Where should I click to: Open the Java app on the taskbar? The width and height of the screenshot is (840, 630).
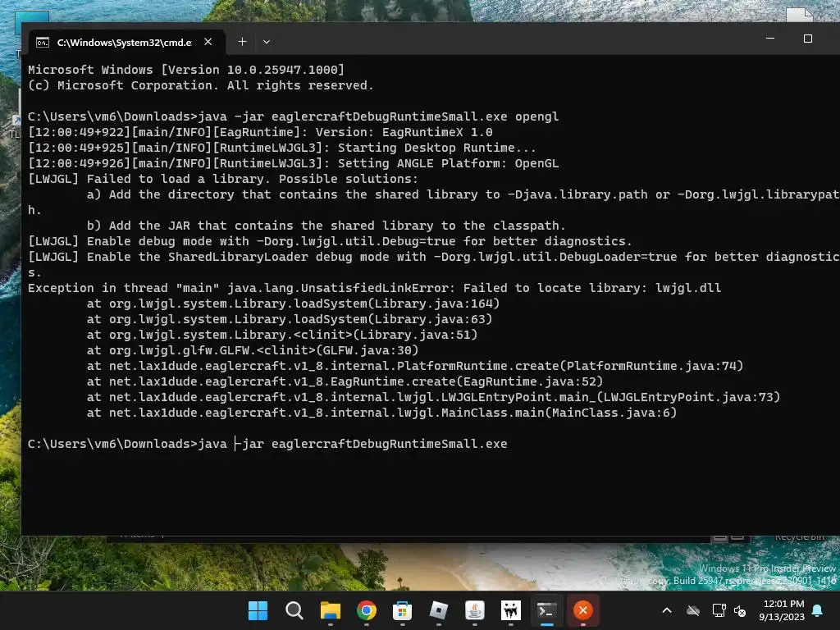tap(475, 610)
